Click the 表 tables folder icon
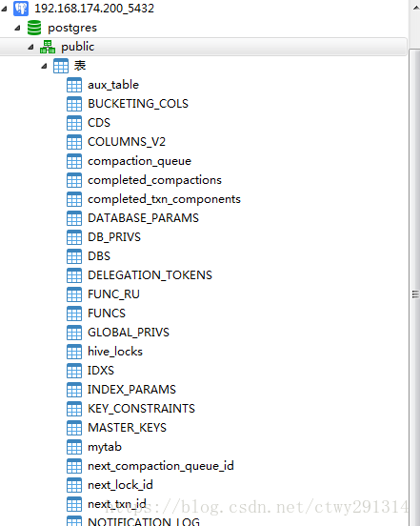The height and width of the screenshot is (526, 420). [x=61, y=66]
